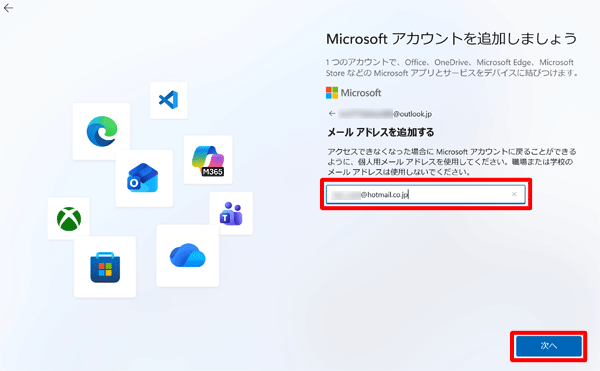Click the Microsoft Edge icon tile

coord(101,131)
